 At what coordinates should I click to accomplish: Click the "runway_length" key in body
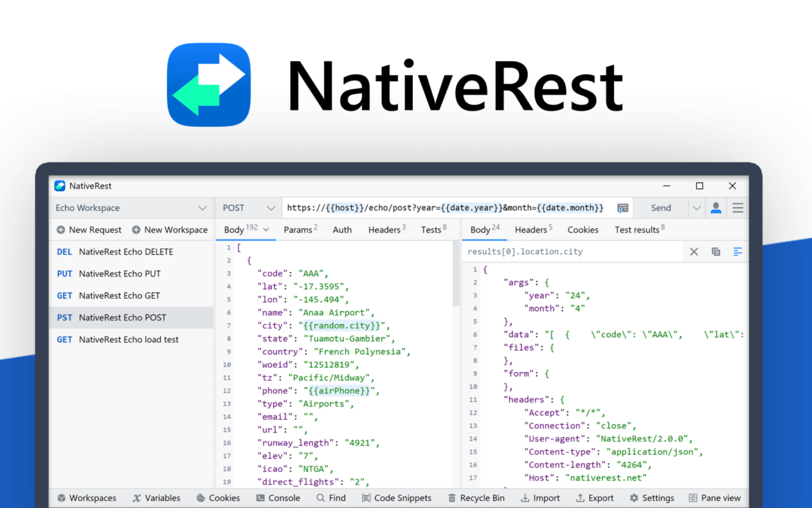pyautogui.click(x=294, y=443)
